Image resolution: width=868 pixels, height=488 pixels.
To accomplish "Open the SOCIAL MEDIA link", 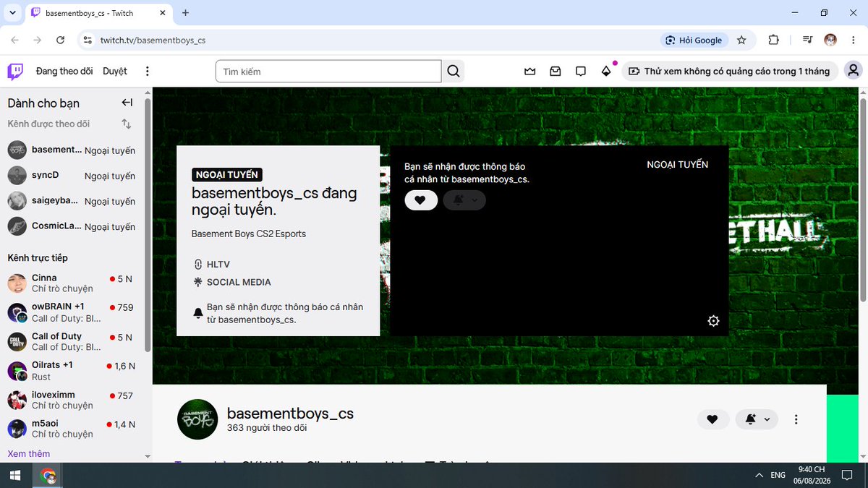I will (232, 282).
